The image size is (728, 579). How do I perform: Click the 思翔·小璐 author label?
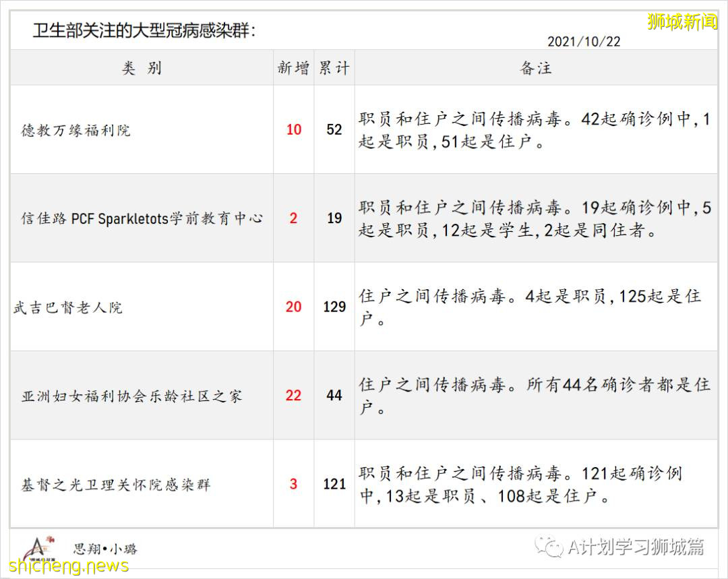[x=104, y=548]
